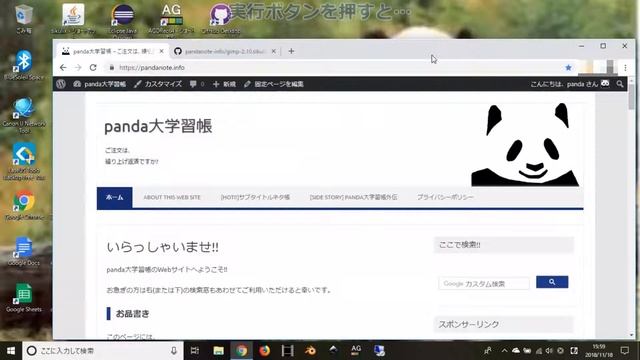This screenshot has height=360, width=640.
Task: Open Task View in the taskbar
Action: (195, 351)
